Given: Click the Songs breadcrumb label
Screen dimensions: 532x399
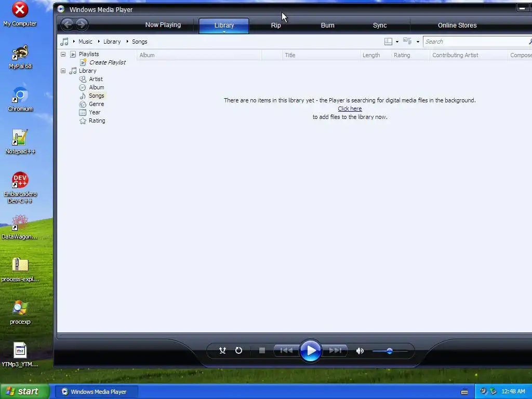Looking at the screenshot, I should [139, 42].
